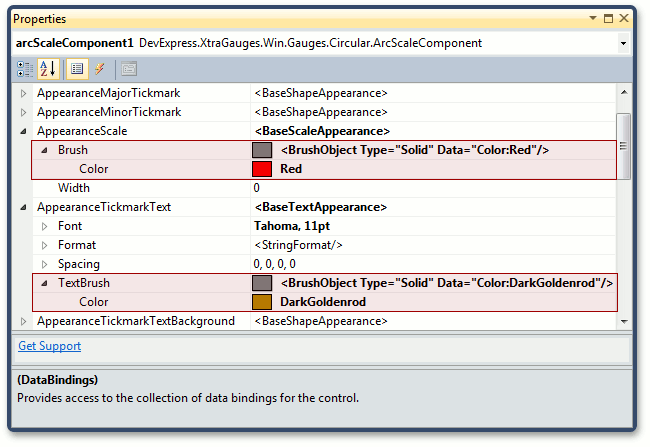Select the Alphabetical sort button

pyautogui.click(x=48, y=69)
